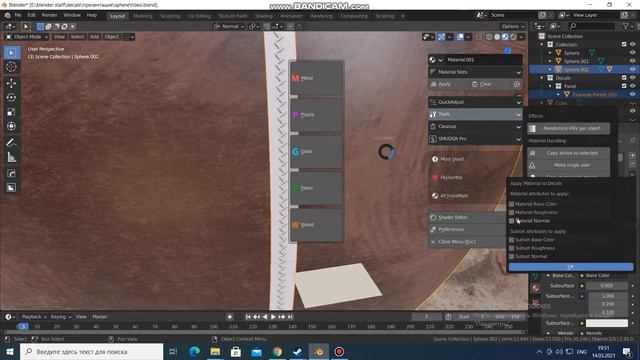
Task: Switch to the Modeling workspace tab
Action: tap(142, 16)
